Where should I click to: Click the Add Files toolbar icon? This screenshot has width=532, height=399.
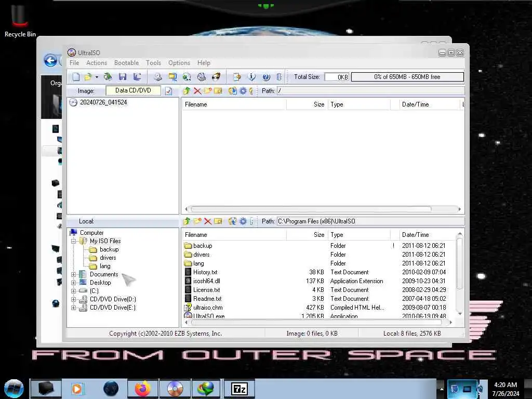[x=237, y=77]
